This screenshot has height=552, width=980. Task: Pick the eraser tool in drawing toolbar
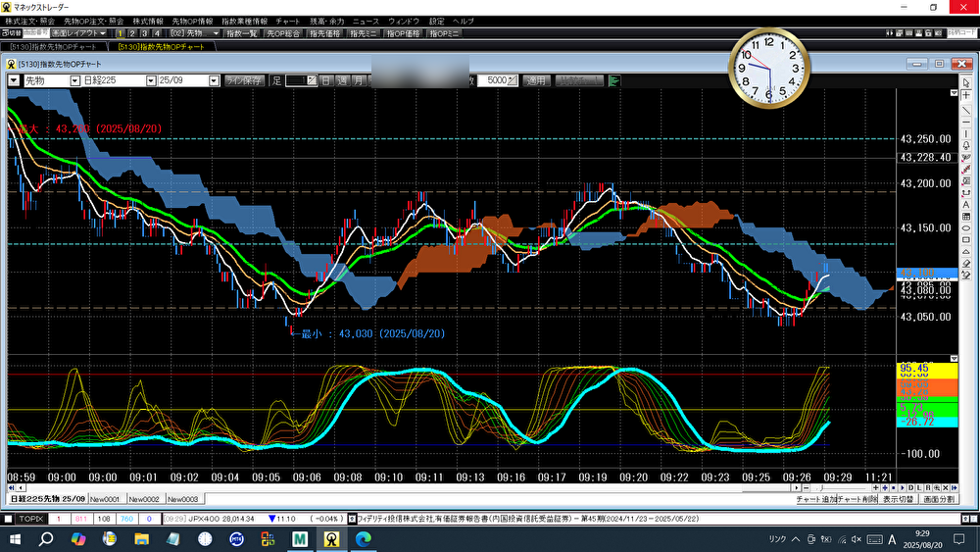966,264
